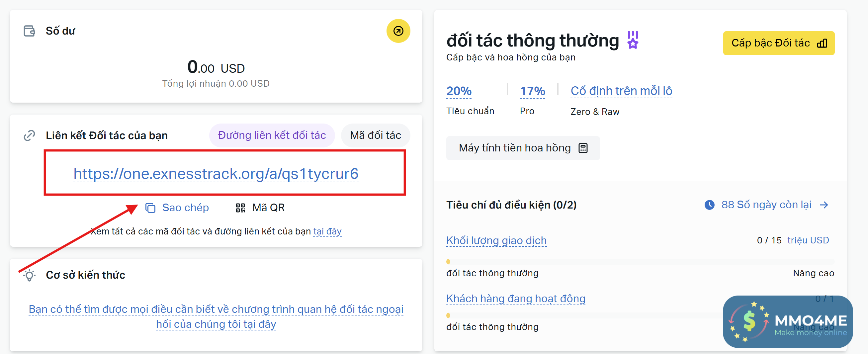Click the purple medal star icon

click(x=633, y=40)
